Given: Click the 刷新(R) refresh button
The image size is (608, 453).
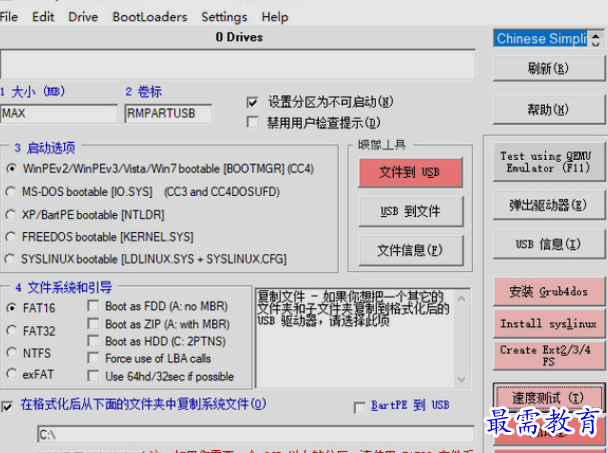Looking at the screenshot, I should (x=548, y=69).
